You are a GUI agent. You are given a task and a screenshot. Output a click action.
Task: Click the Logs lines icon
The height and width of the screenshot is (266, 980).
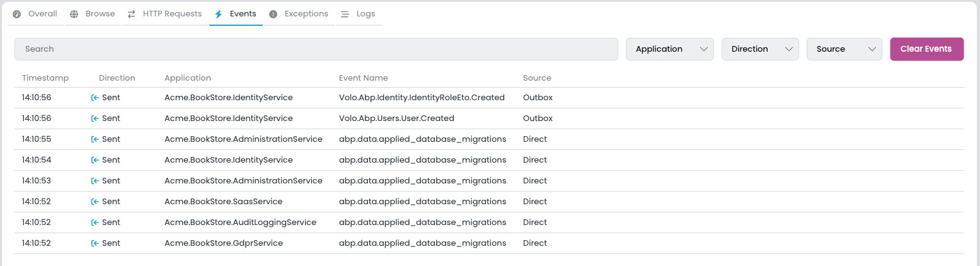[345, 14]
